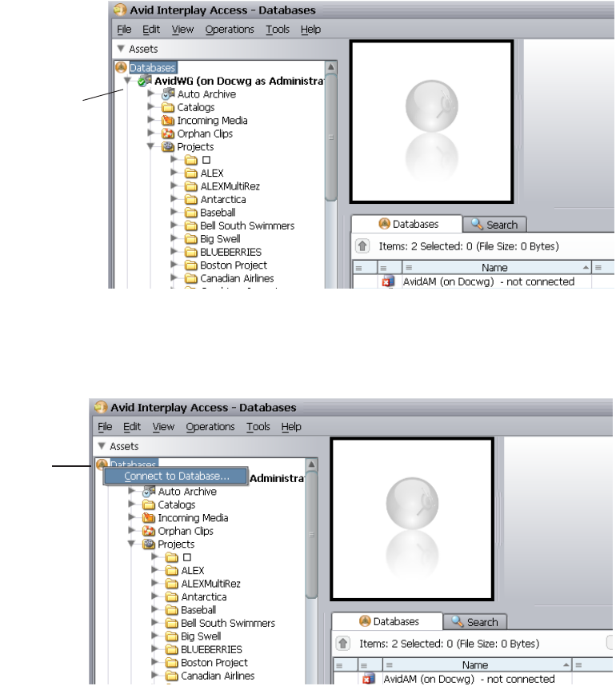The image size is (616, 686).
Task: Switch to Search tab in upper window
Action: [x=494, y=225]
